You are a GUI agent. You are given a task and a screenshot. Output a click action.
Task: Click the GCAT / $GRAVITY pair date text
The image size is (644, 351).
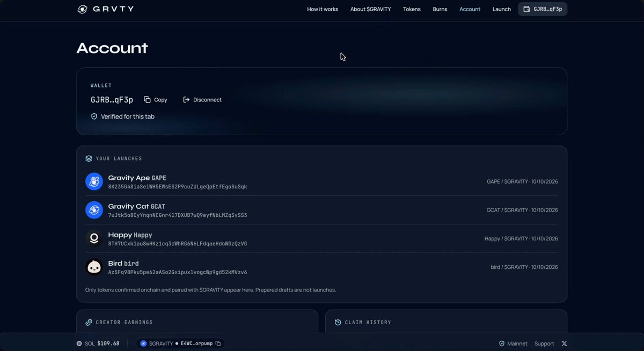pyautogui.click(x=522, y=210)
